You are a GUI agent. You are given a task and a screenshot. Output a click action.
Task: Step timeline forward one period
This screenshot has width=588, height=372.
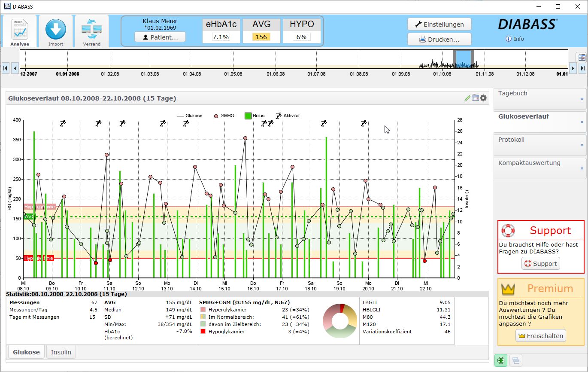coord(573,68)
